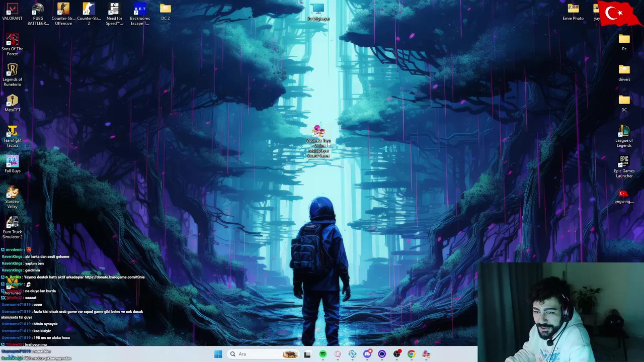
Task: Open the Windows Start menu
Action: [x=218, y=354]
